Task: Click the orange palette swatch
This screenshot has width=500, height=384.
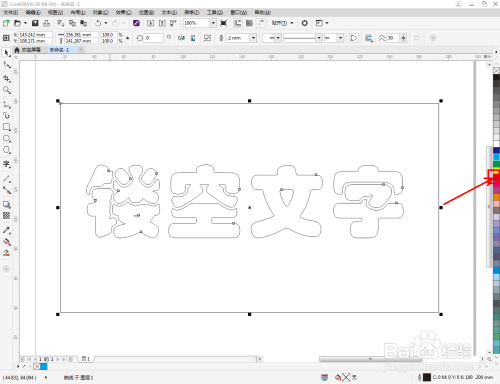Action: (496, 197)
